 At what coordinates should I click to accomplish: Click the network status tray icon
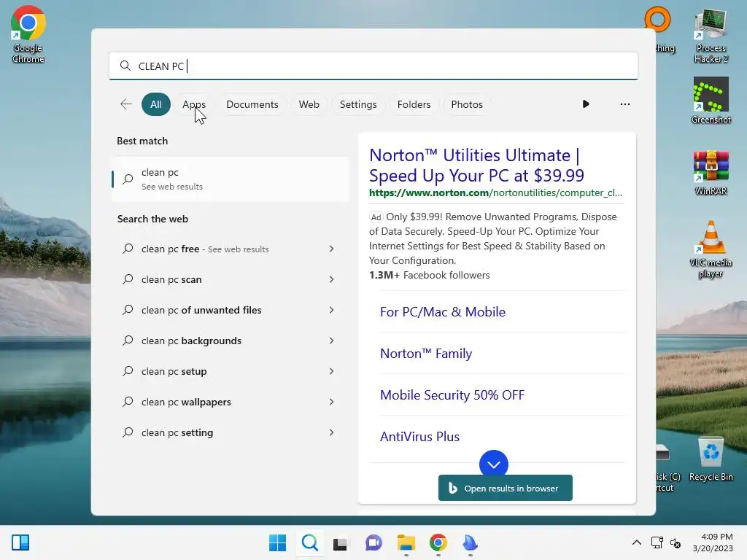coord(657,542)
